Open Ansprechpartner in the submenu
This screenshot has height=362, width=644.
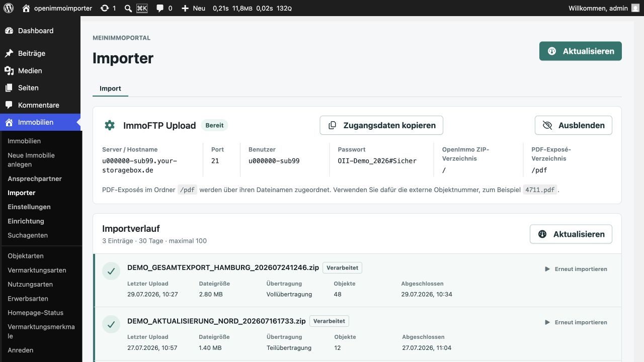click(x=35, y=178)
